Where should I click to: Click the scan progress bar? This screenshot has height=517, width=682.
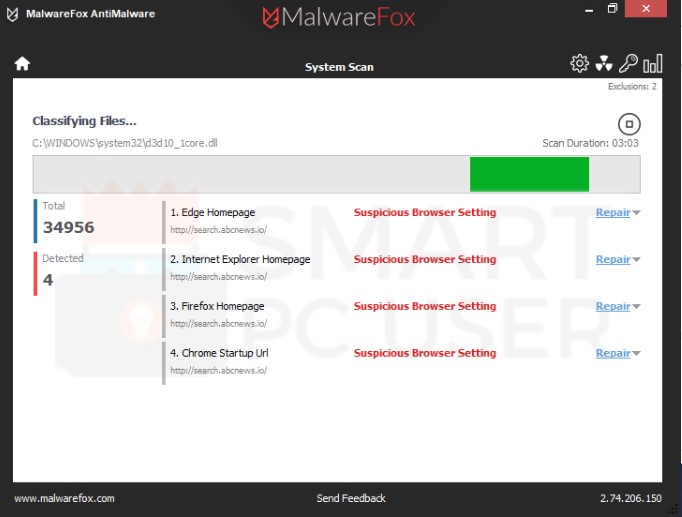(337, 174)
